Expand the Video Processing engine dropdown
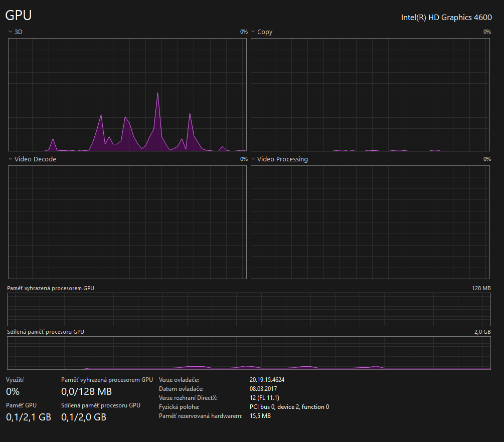Image resolution: width=504 pixels, height=442 pixels. 253,159
